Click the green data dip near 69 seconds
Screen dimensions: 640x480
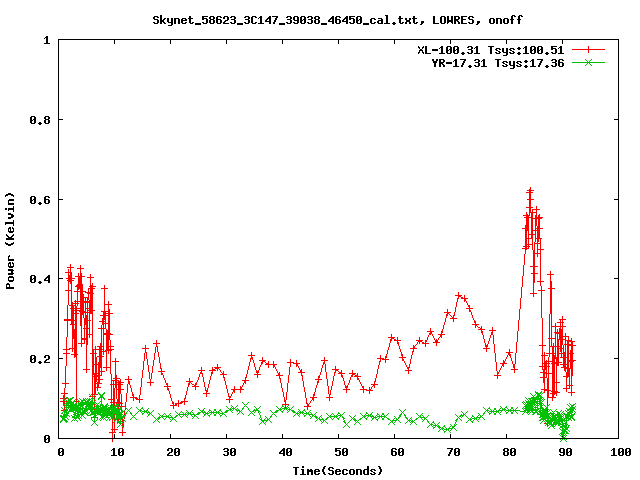[x=449, y=429]
